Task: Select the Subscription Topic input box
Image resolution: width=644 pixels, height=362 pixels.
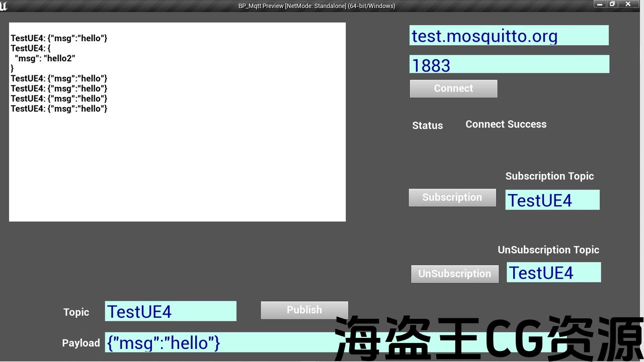Action: tap(552, 200)
